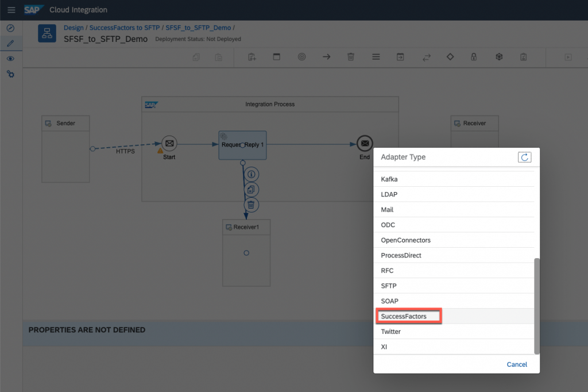Click the Cloud Integration header title
Screen dimensions: 588x392
78,10
